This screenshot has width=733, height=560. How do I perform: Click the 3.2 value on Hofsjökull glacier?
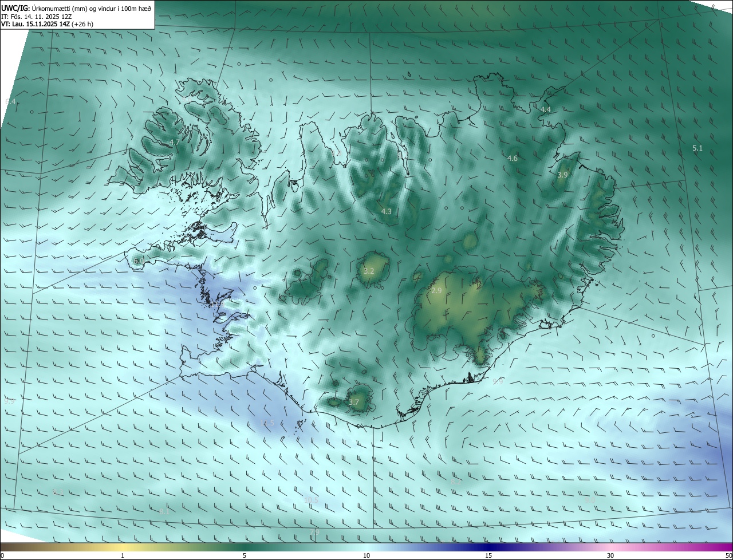pos(369,271)
